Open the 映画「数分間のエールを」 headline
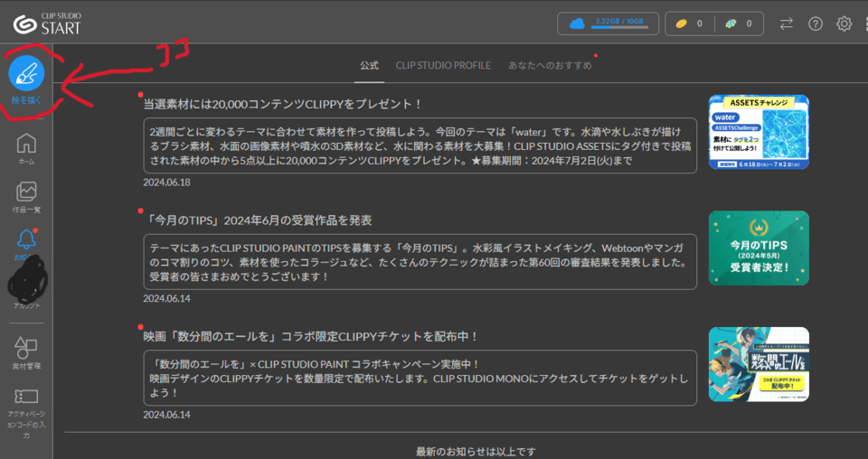 (x=310, y=336)
